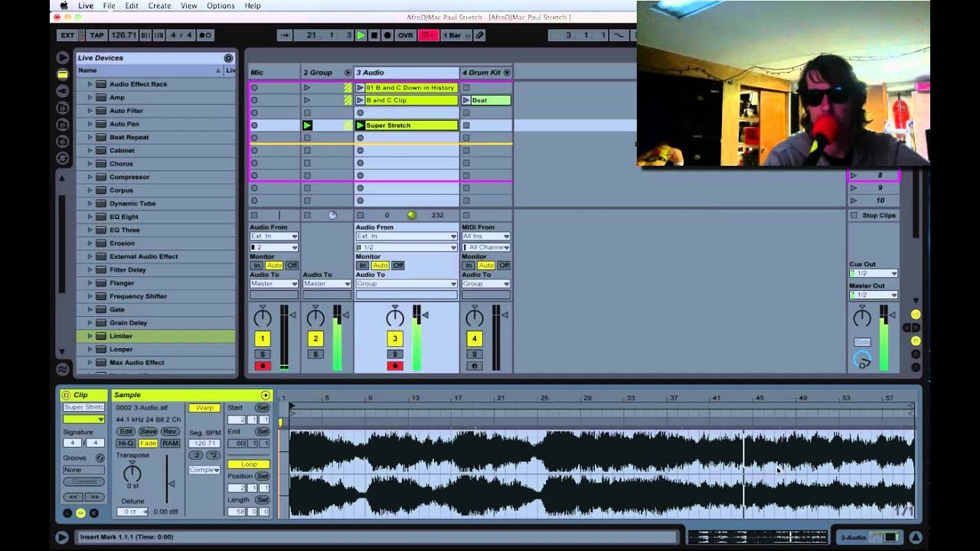Click the track 1 pan knob

click(262, 317)
